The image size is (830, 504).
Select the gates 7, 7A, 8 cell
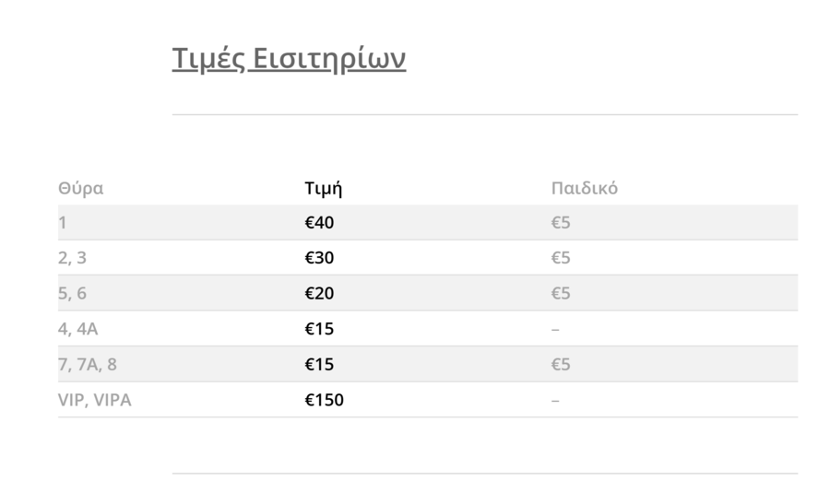(88, 364)
